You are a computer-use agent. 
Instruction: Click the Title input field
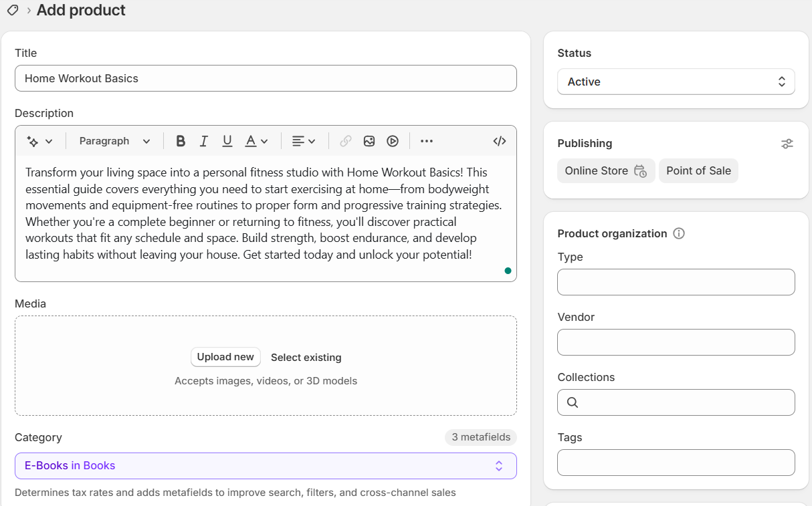(266, 78)
